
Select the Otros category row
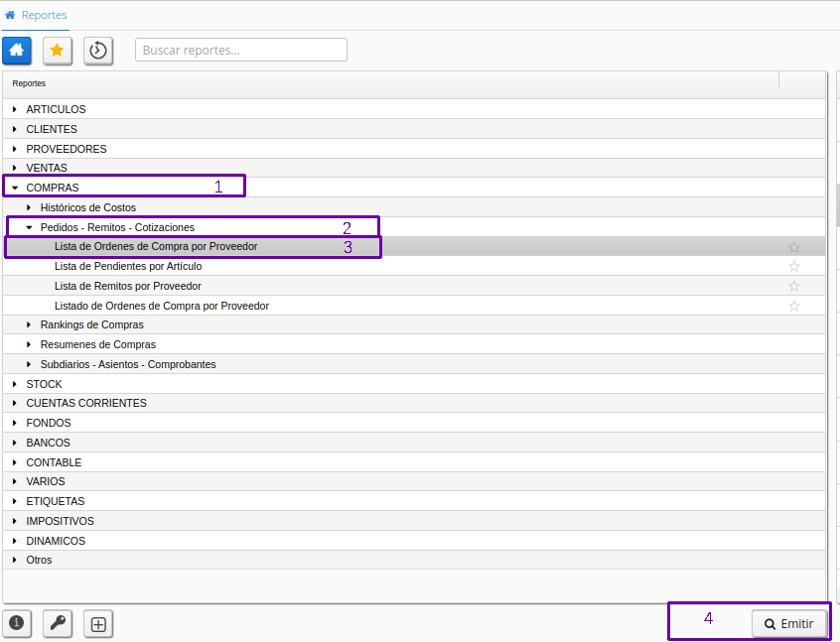414,560
